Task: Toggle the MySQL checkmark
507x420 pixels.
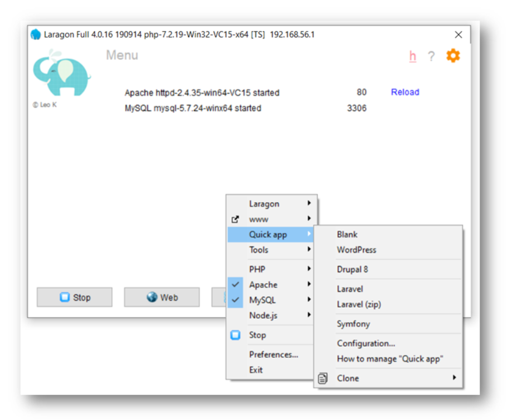Action: coord(236,300)
